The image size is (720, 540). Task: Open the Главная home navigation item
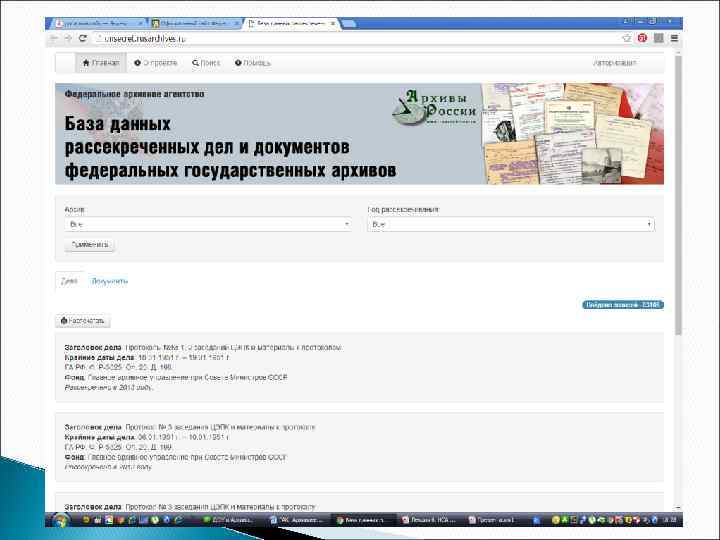pyautogui.click(x=101, y=63)
